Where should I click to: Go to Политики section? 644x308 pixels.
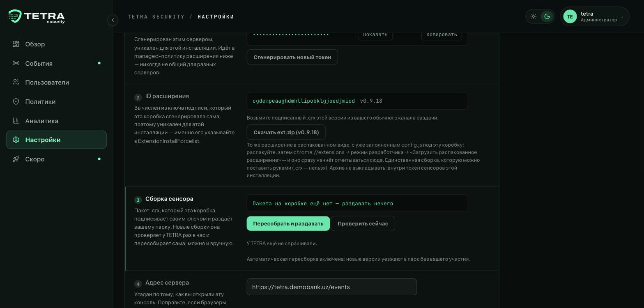coord(56,101)
